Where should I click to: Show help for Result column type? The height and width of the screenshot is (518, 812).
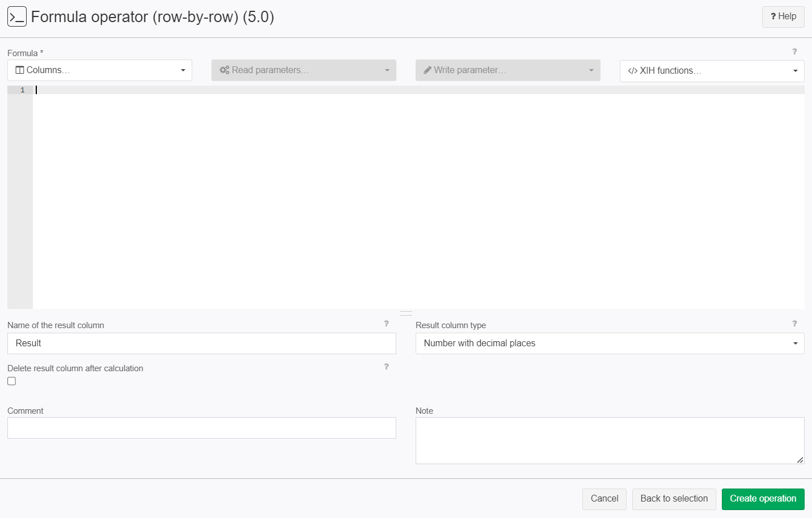coord(794,324)
